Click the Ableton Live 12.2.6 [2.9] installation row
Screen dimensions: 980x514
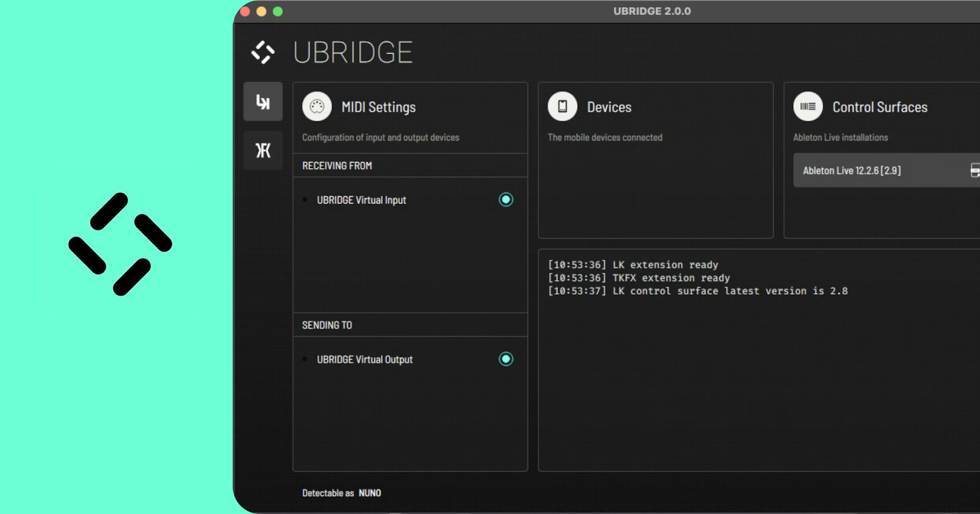pyautogui.click(x=887, y=170)
